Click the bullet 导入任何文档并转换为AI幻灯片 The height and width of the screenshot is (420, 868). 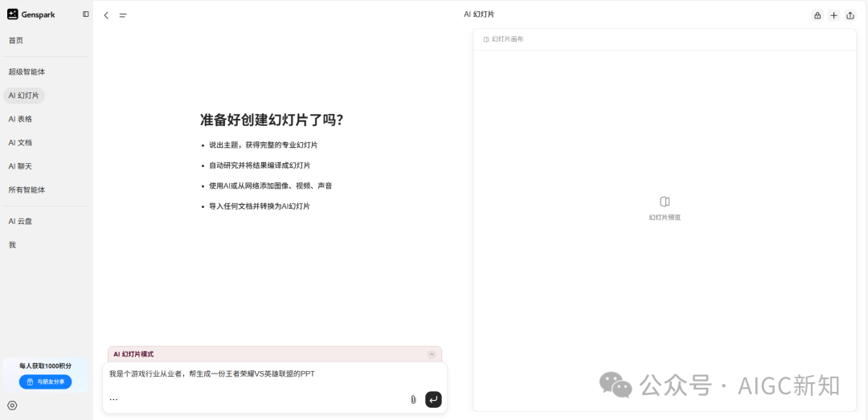click(x=259, y=206)
